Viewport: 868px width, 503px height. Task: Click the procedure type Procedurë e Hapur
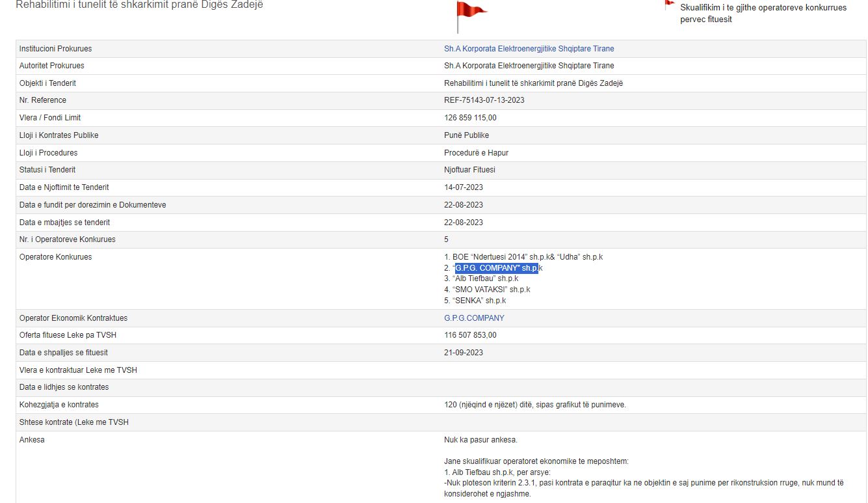coord(477,153)
